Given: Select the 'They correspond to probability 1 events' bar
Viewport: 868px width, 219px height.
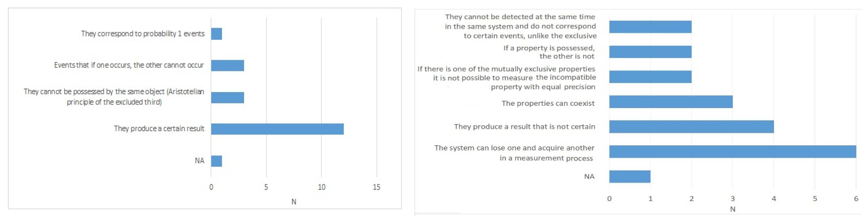Looking at the screenshot, I should coord(217,34).
